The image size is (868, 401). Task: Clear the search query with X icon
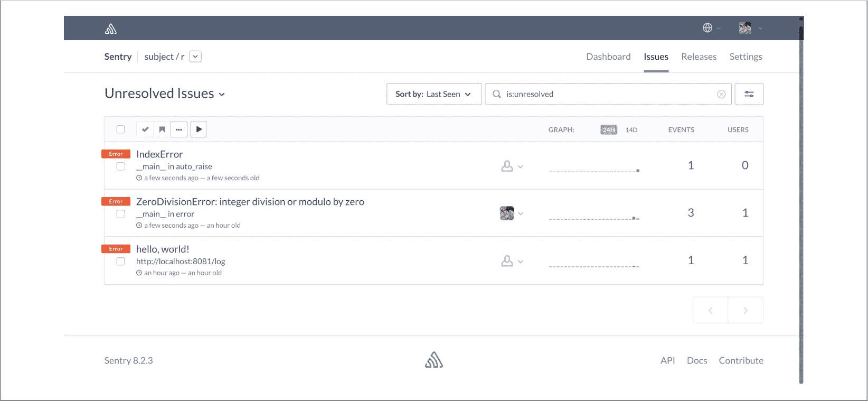pyautogui.click(x=721, y=94)
